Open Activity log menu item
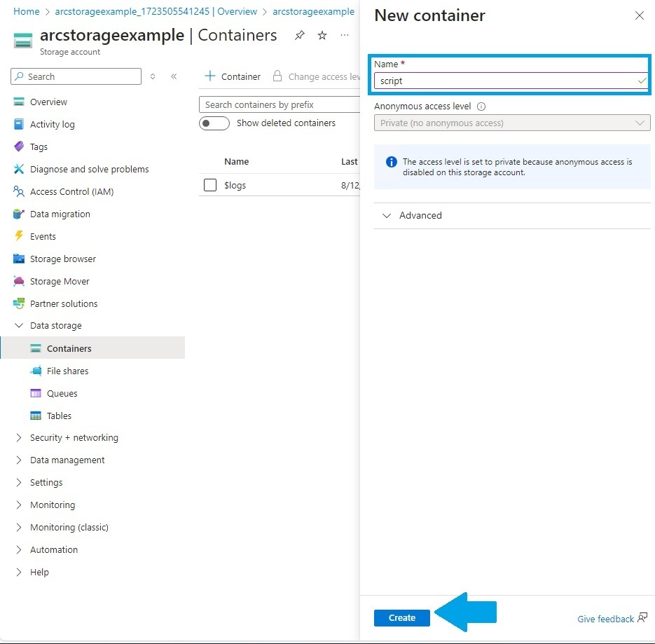This screenshot has width=655, height=644. [x=53, y=124]
